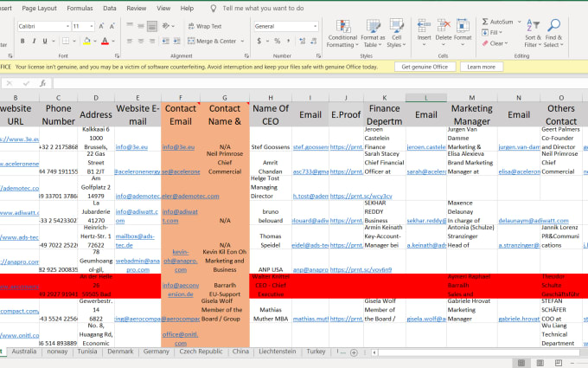
Task: Open font color dropdown arrow
Action: (113, 41)
